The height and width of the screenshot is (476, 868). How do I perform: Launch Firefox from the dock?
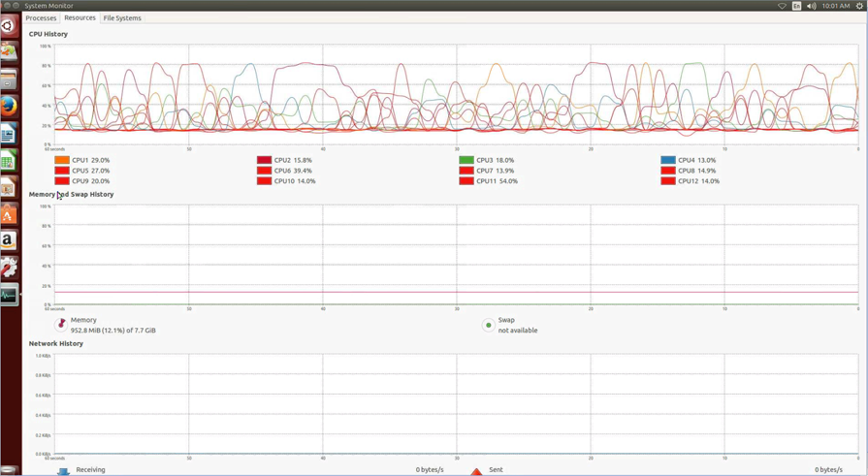tap(9, 107)
